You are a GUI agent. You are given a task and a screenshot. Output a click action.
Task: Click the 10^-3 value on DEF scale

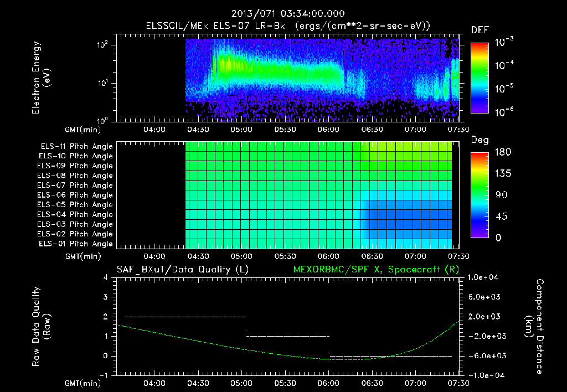pyautogui.click(x=504, y=42)
